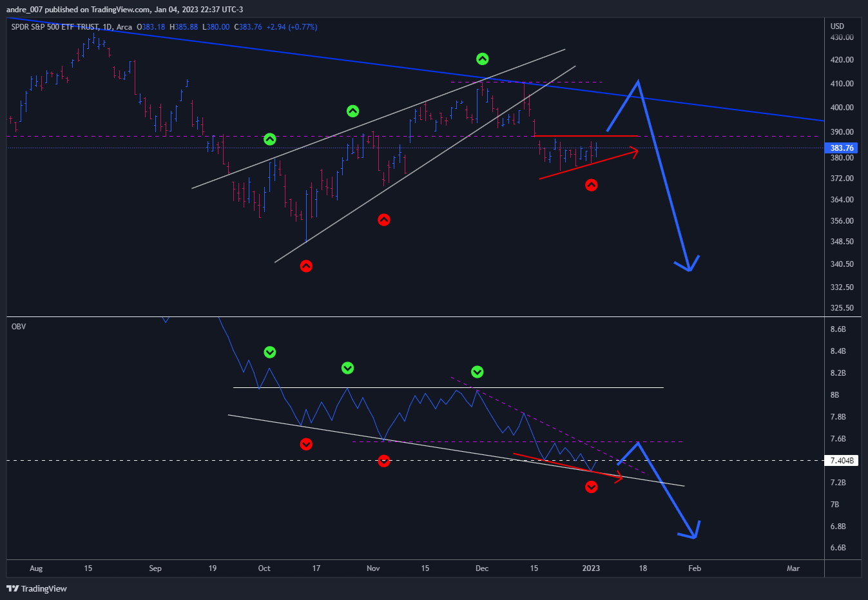Click the 17 date label on time axis
The height and width of the screenshot is (600, 868).
pyautogui.click(x=316, y=568)
